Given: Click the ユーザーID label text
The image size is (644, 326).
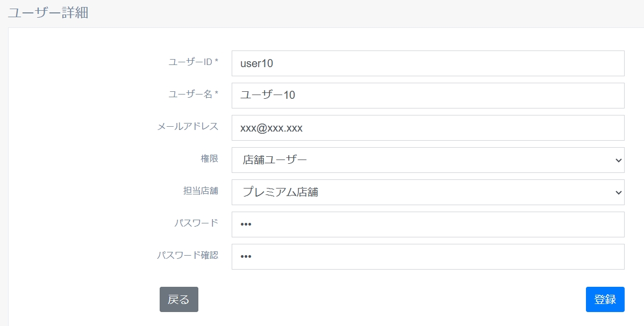Looking at the screenshot, I should point(190,62).
